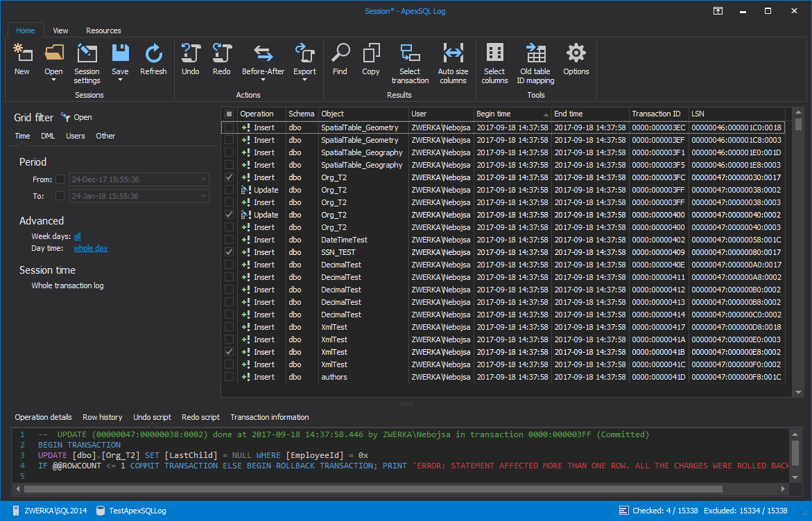Expand the Before-After dropdown
This screenshot has height=521, width=812.
coord(263,80)
